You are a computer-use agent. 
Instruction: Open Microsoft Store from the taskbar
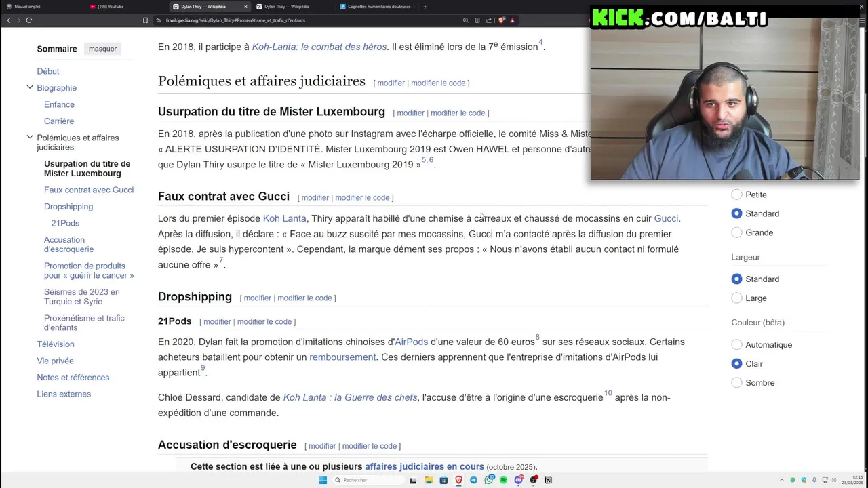tap(443, 480)
